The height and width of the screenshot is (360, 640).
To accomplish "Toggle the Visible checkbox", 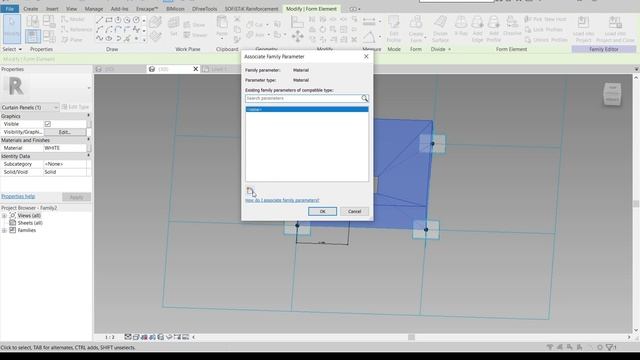I will click(x=48, y=124).
